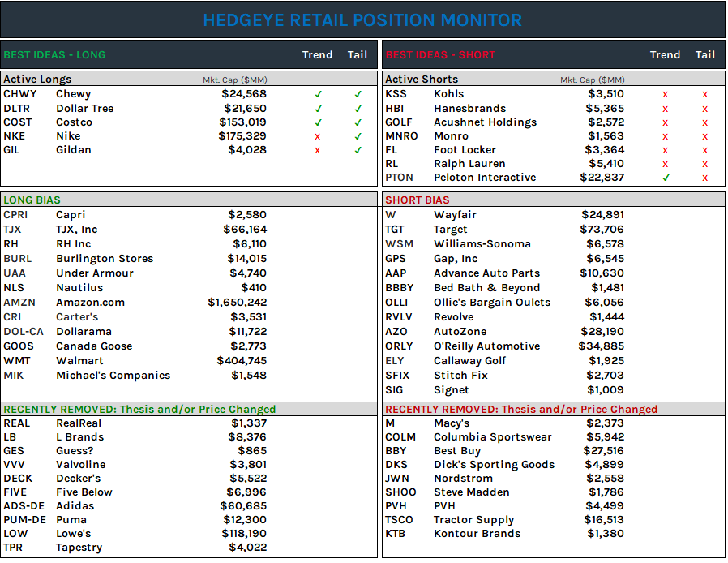This screenshot has height=563, width=728.
Task: Click the "Walmart" company name
Action: coord(80,361)
